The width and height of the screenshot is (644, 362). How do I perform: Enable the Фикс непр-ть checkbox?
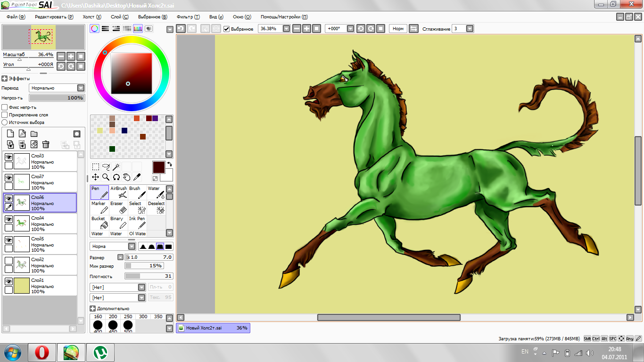tap(5, 107)
